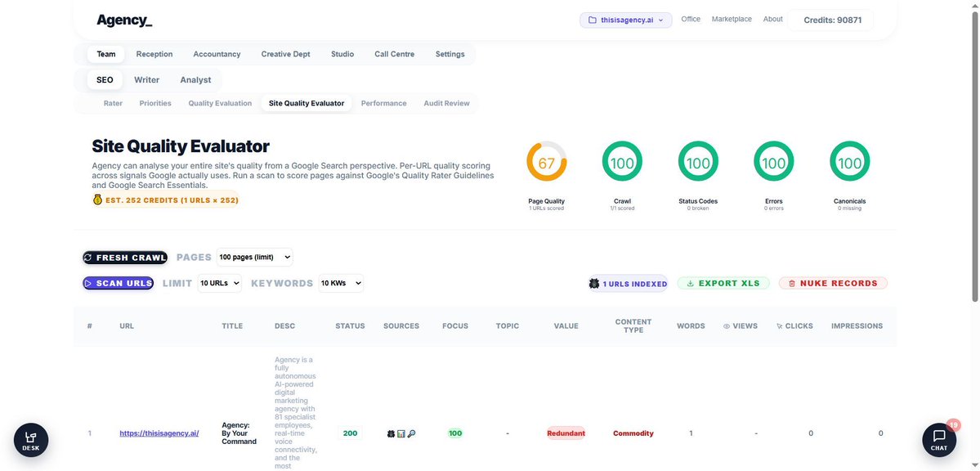Screen dimensions: 980x471
Task: Open the Priorities tab
Action: 155,103
